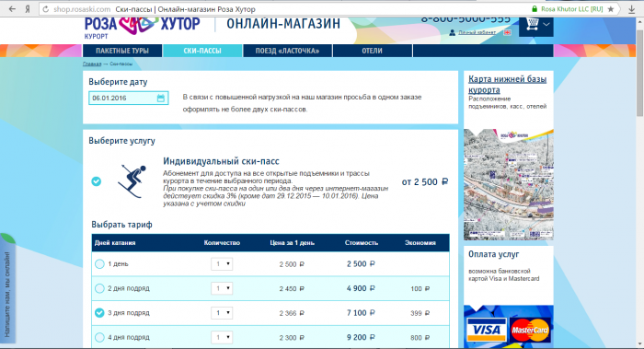Click the Индивидуальный ски-пасс heading
644x349 pixels.
221,161
